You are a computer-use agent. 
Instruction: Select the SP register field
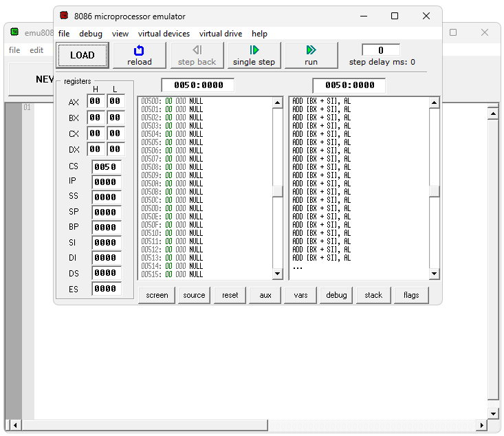tap(107, 212)
